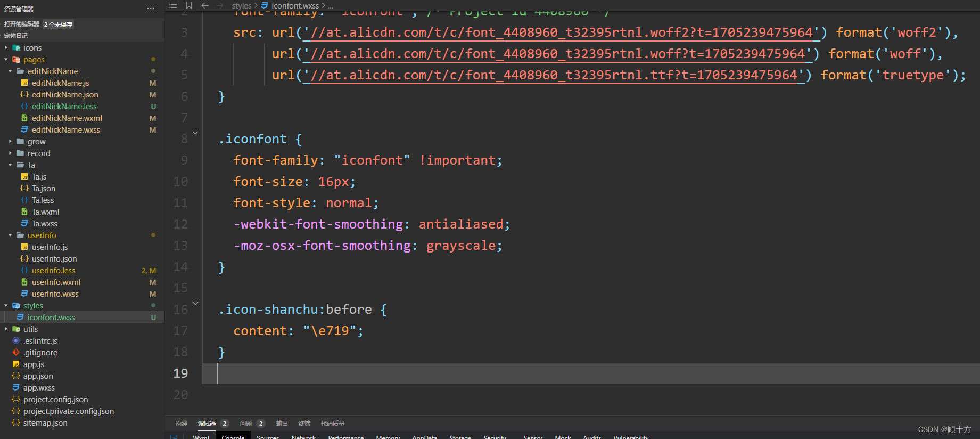Screen dimensions: 980x439
Task: Click the JS file icon beside app.js
Action: click(16, 364)
